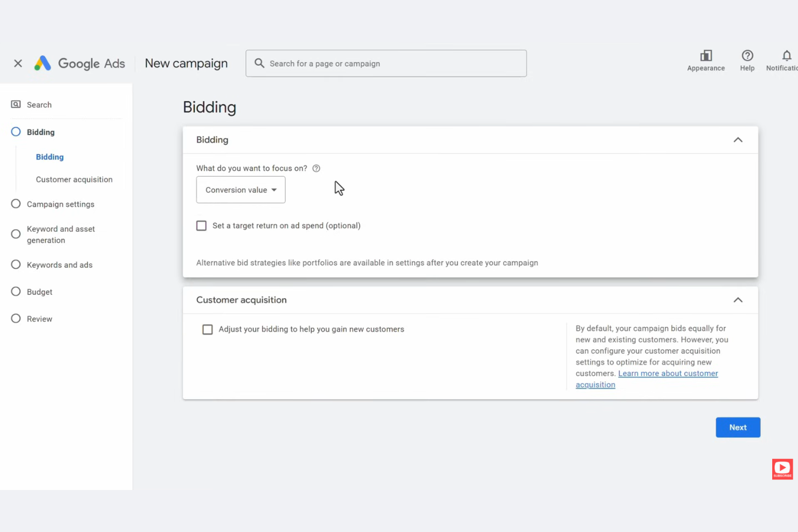Click the Help icon
This screenshot has width=798, height=532.
tap(747, 56)
